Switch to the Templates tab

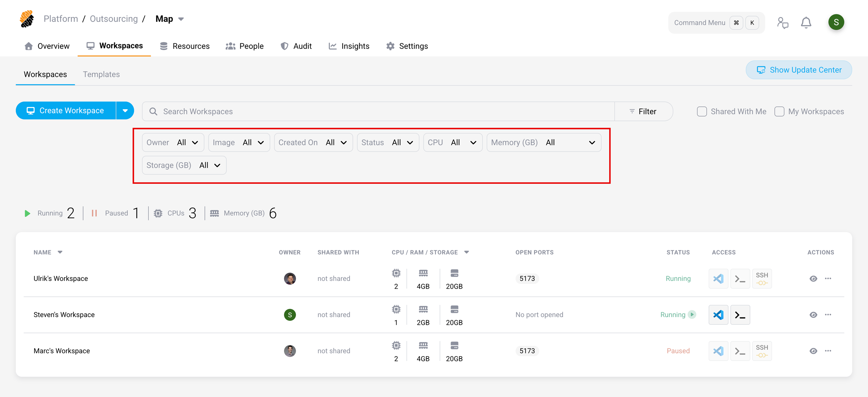(101, 74)
